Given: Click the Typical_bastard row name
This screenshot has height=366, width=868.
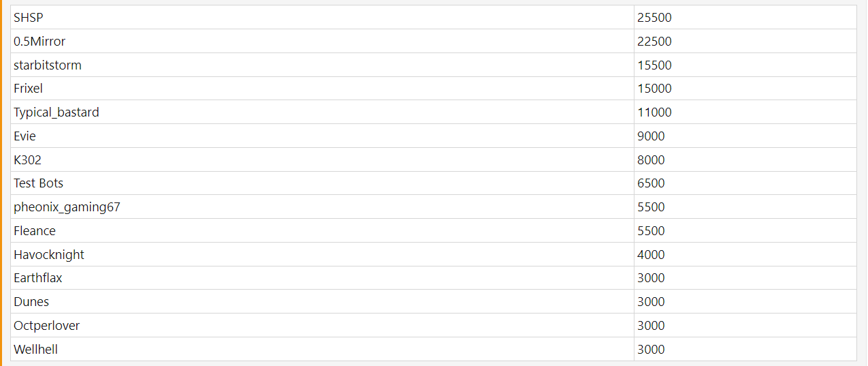Looking at the screenshot, I should click(x=57, y=112).
